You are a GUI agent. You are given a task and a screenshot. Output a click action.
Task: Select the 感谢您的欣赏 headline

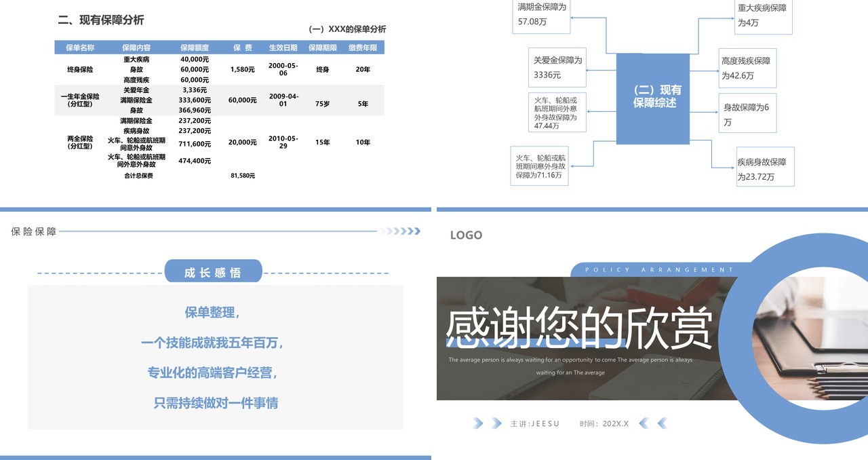pos(579,328)
